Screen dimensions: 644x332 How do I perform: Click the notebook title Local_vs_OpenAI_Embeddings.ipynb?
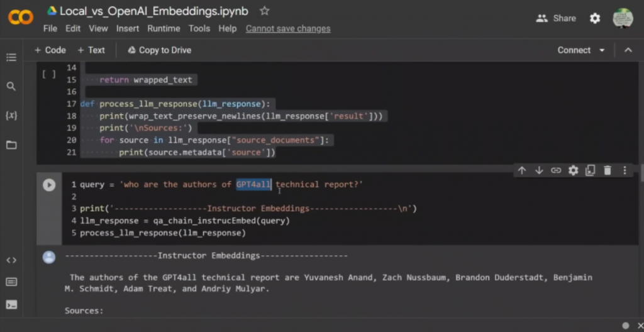tap(154, 11)
